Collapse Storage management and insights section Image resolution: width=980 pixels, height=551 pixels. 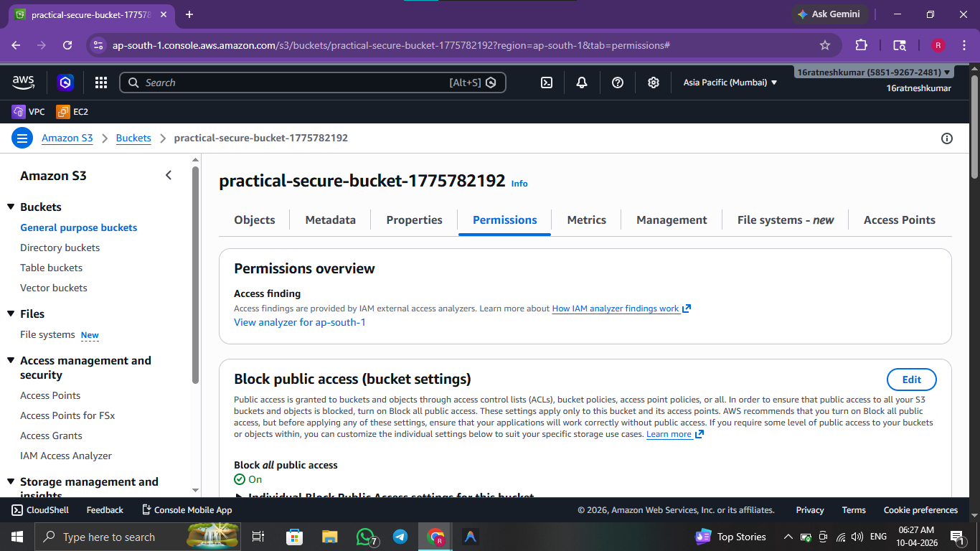(x=11, y=481)
